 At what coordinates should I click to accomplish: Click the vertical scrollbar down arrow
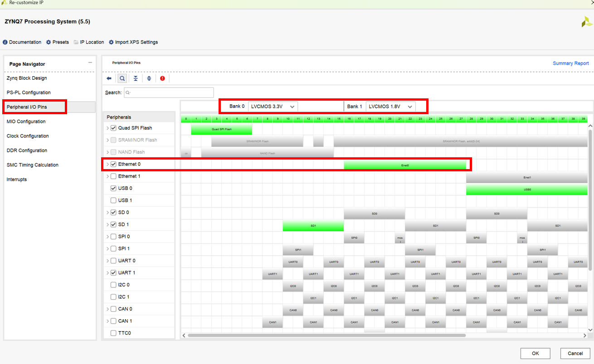pyautogui.click(x=590, y=330)
